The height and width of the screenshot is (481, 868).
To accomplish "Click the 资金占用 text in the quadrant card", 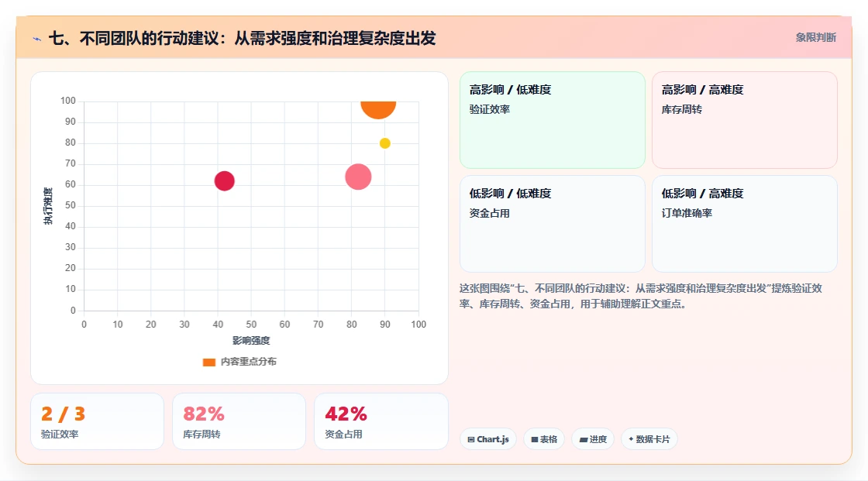I will [489, 213].
